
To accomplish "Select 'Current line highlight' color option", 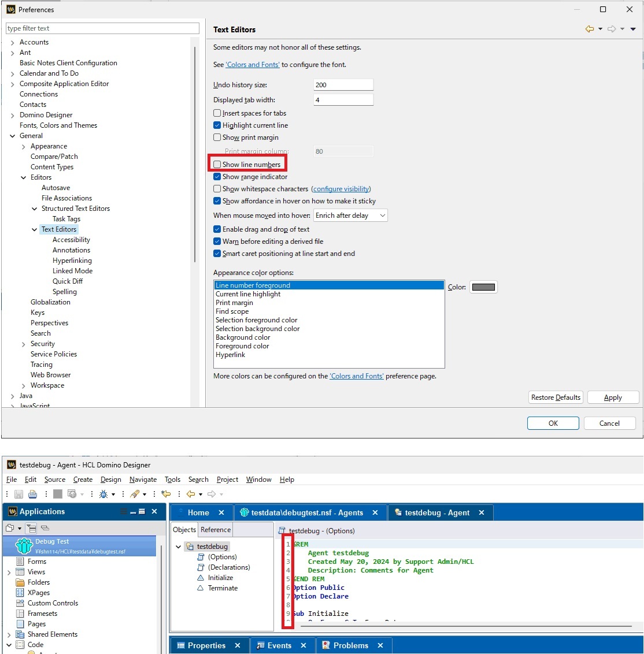I will 248,294.
